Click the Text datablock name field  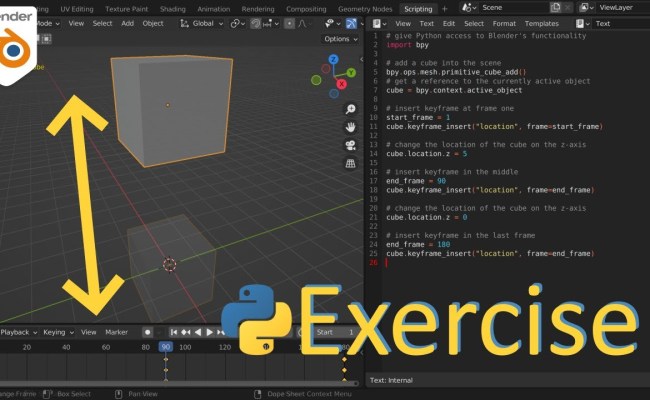click(x=621, y=24)
